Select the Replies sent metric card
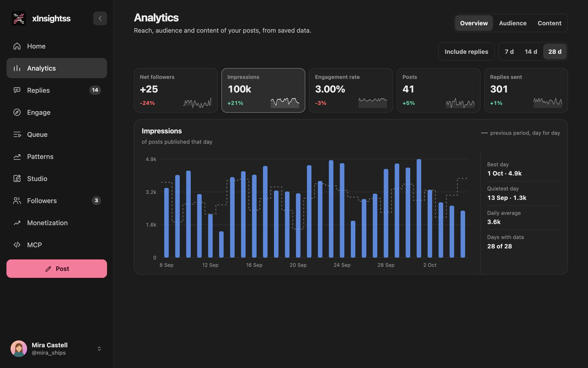Viewport: 588px width, 368px height. click(526, 90)
